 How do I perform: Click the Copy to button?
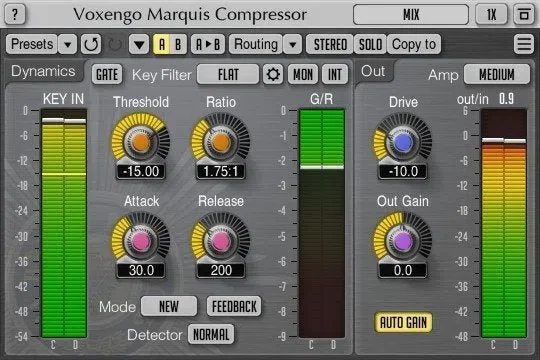point(414,44)
